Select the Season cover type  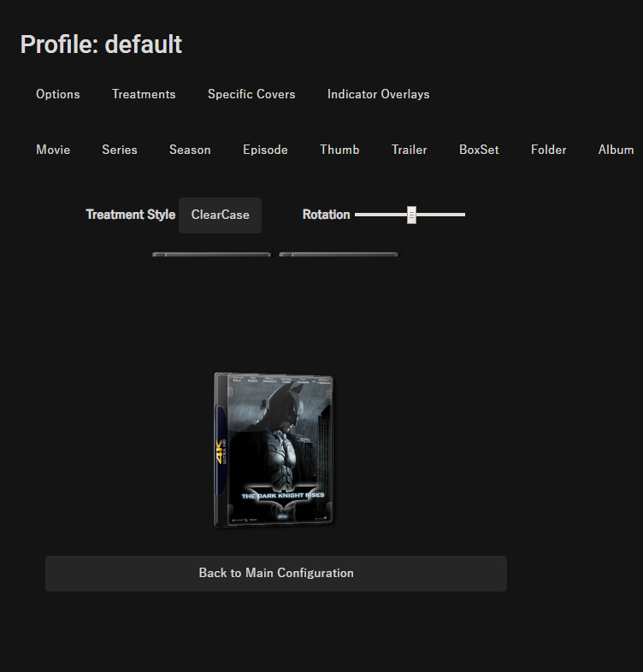[190, 150]
